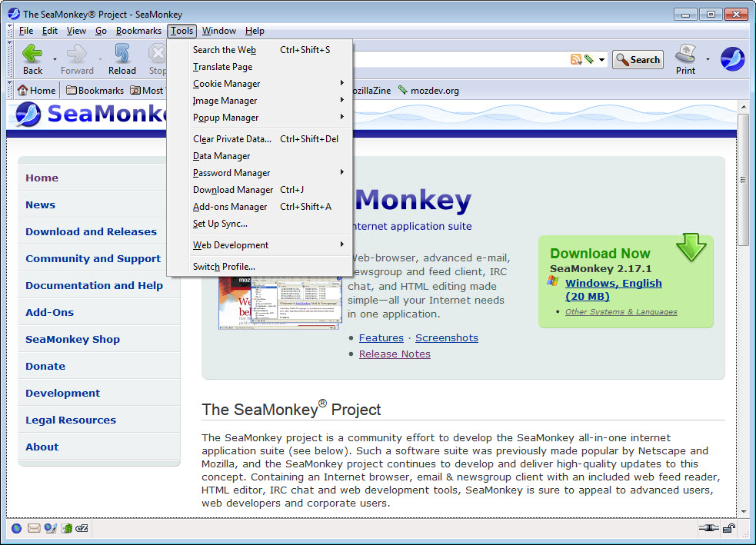Open the Edit menu
The image size is (756, 545).
click(50, 31)
